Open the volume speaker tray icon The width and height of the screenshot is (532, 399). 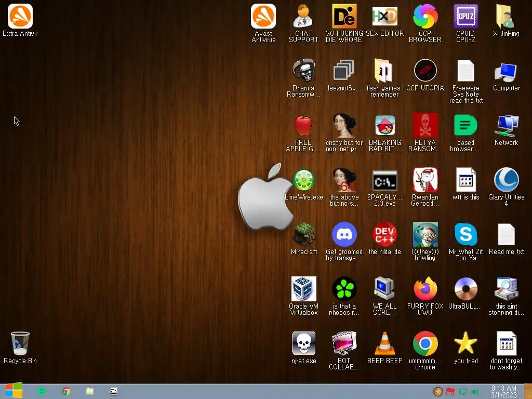tap(475, 392)
